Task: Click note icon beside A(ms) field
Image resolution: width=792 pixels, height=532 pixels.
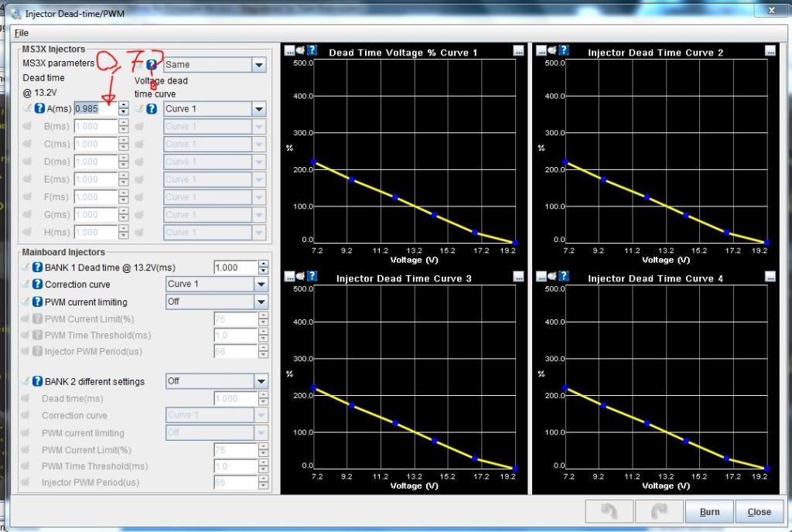Action: point(27,108)
